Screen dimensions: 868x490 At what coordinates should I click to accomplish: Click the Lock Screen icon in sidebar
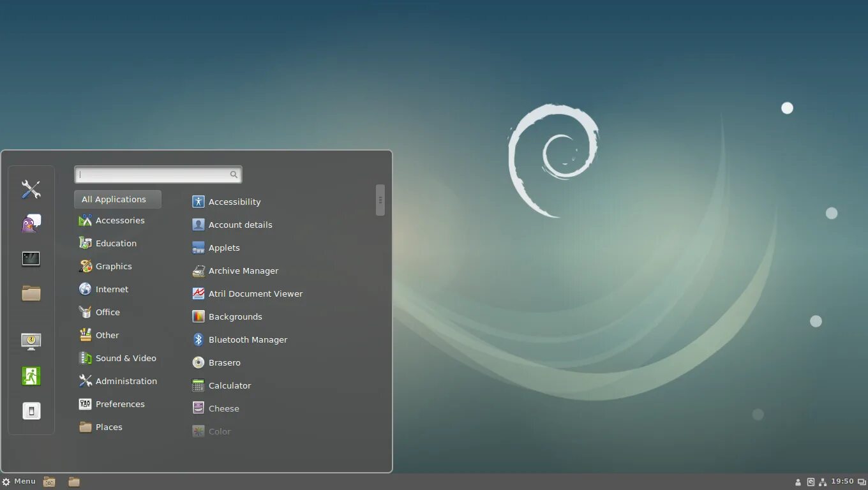click(31, 341)
